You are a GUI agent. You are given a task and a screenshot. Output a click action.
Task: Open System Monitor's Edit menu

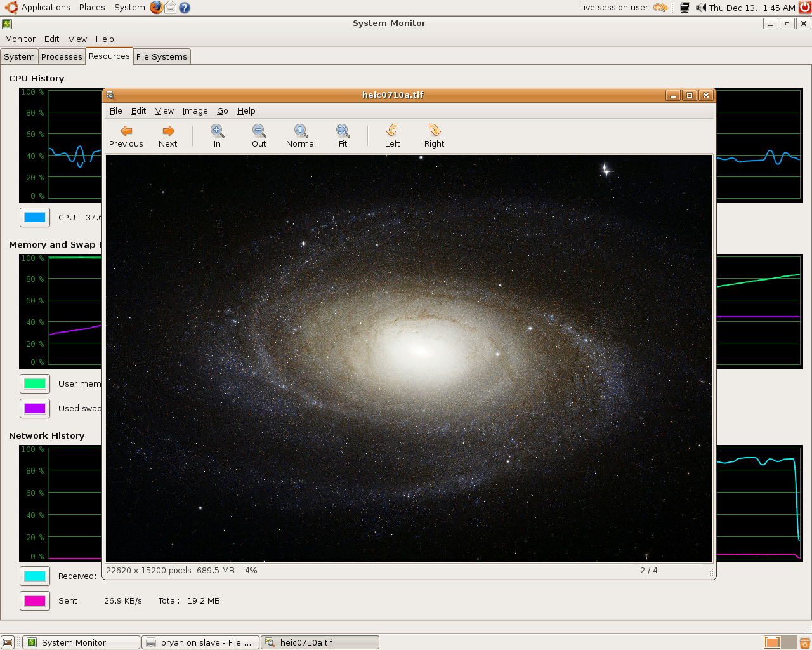pyautogui.click(x=52, y=39)
